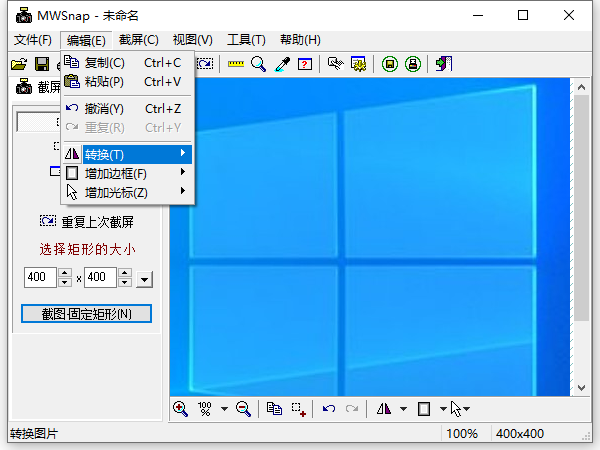This screenshot has height=450, width=600.
Task: Activate the magnifying glass zoom tool
Action: 259,64
